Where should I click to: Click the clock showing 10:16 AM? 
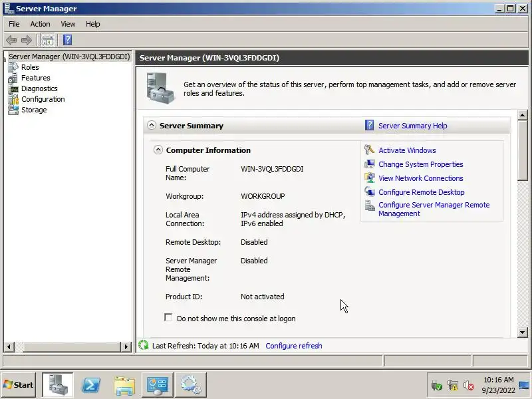point(498,380)
